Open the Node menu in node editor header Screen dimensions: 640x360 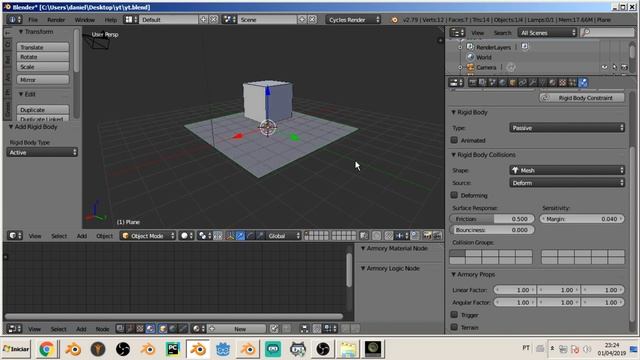coord(102,329)
